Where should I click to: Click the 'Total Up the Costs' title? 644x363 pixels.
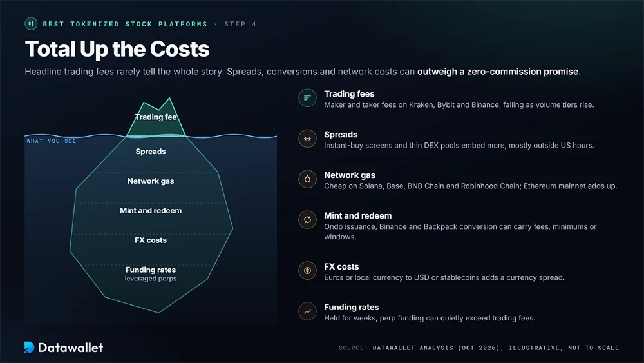tap(117, 49)
